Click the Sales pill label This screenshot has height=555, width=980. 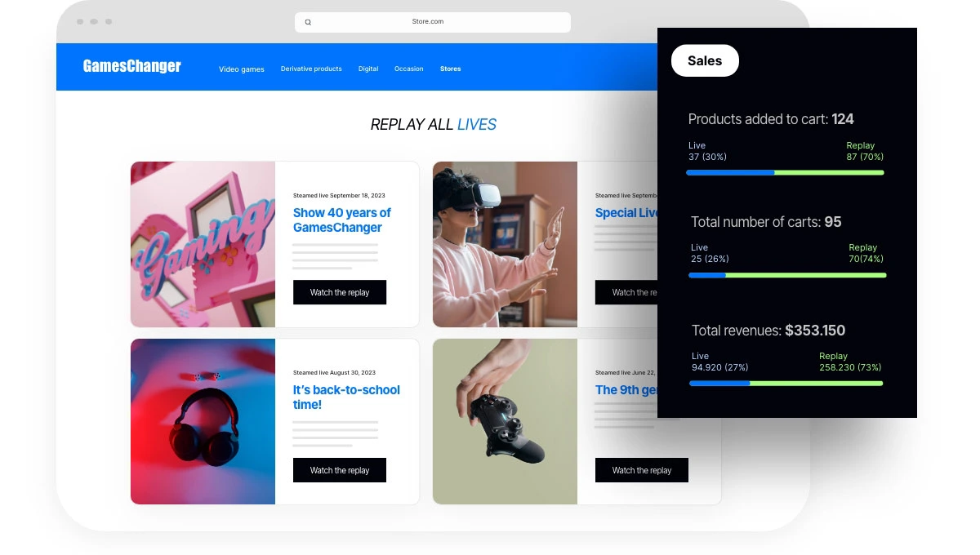coord(705,60)
